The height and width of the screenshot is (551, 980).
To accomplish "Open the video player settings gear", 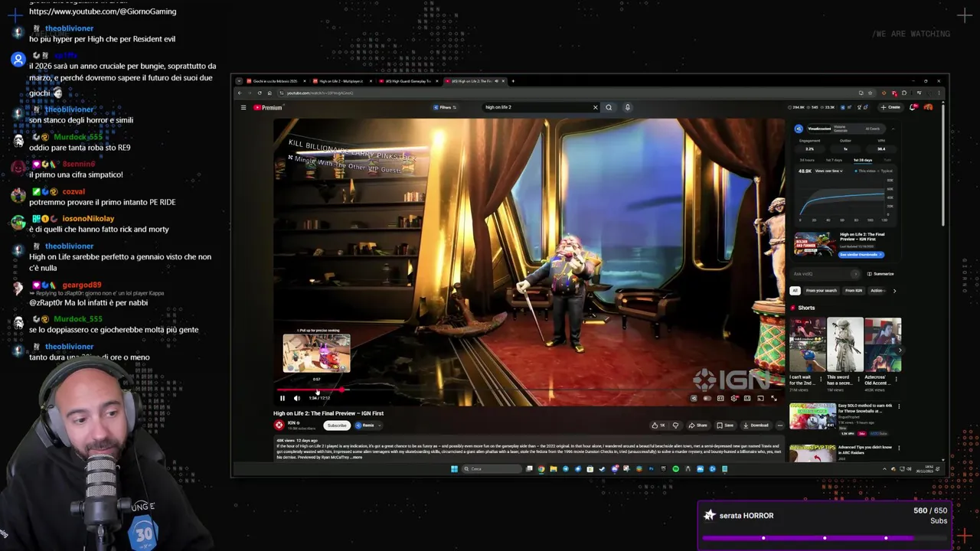I will pos(733,398).
